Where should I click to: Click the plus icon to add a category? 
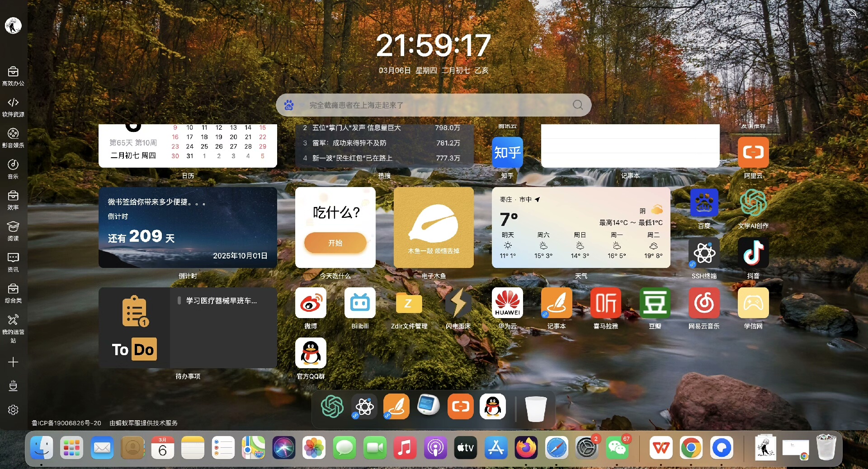point(13,362)
